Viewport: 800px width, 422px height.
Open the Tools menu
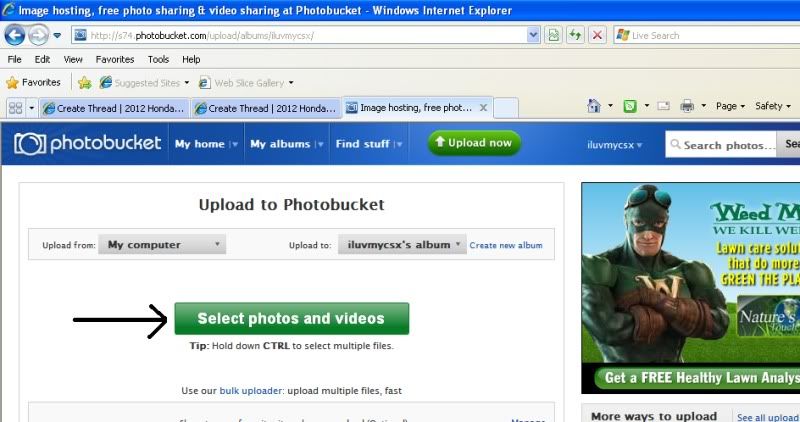tap(158, 59)
